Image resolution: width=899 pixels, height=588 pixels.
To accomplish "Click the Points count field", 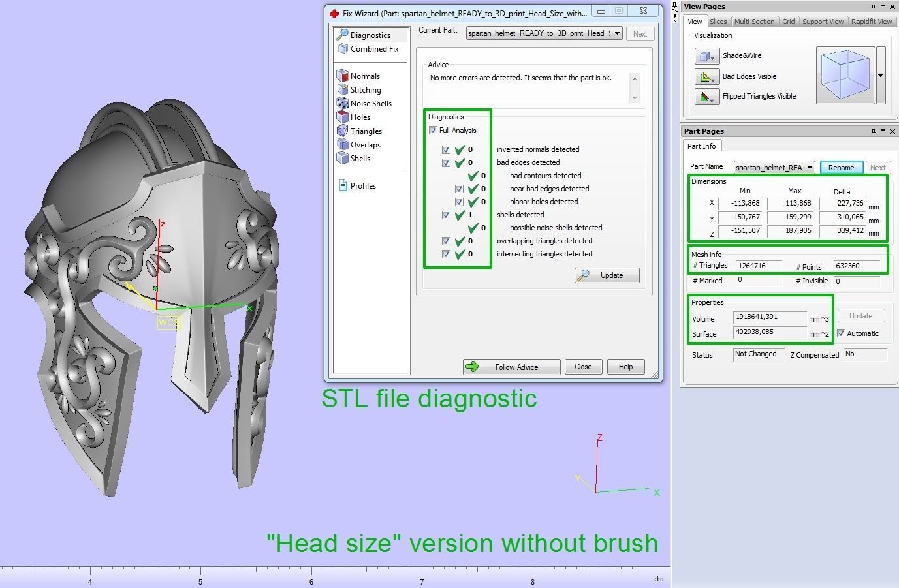I will (x=857, y=266).
